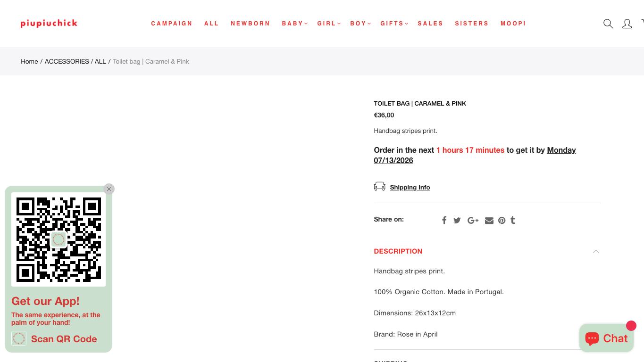Click the DESCRIPTION heading
Image resolution: width=644 pixels, height=362 pixels.
[398, 251]
